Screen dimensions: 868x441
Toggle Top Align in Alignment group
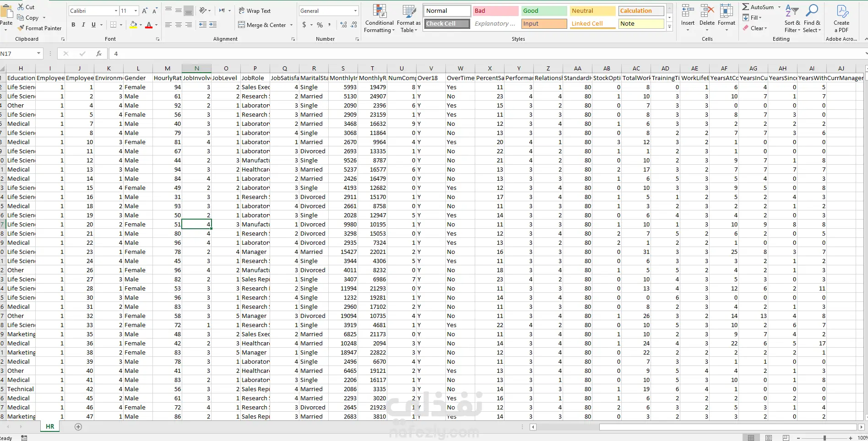[168, 10]
